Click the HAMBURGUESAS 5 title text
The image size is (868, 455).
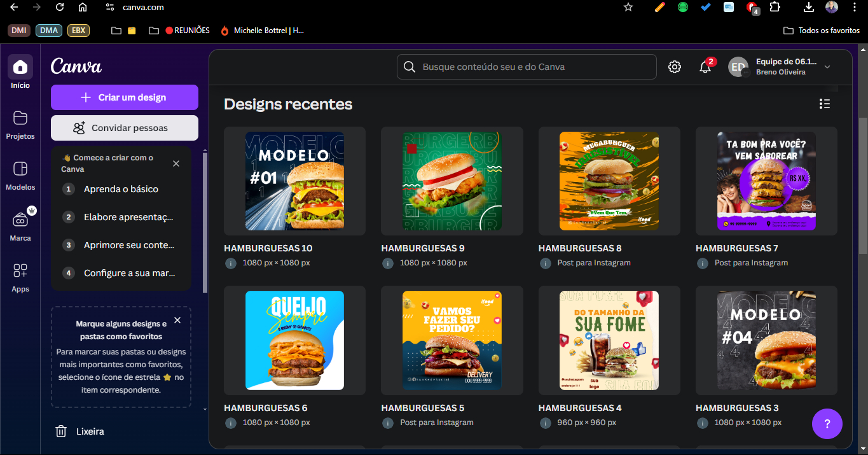(x=423, y=408)
